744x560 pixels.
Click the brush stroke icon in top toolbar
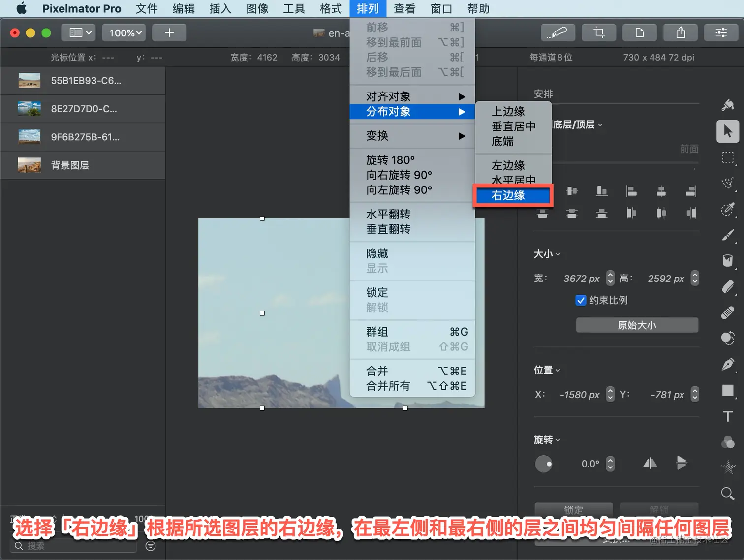pyautogui.click(x=558, y=32)
